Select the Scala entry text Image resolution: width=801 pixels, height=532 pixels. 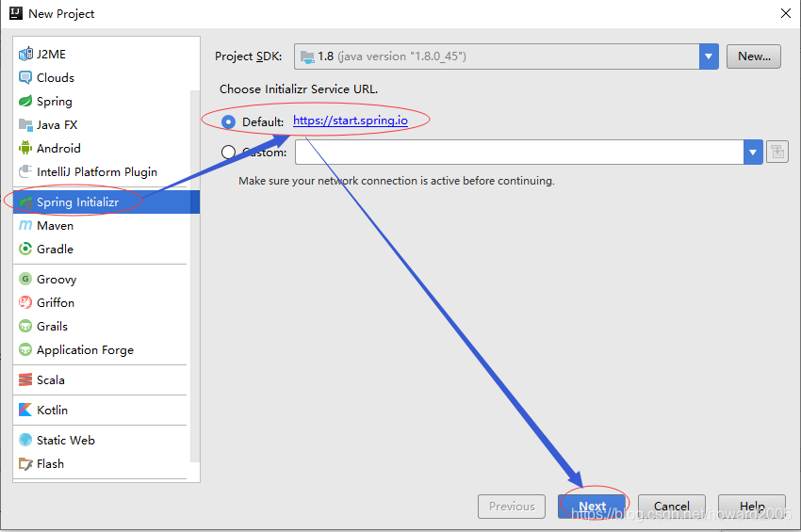[51, 379]
